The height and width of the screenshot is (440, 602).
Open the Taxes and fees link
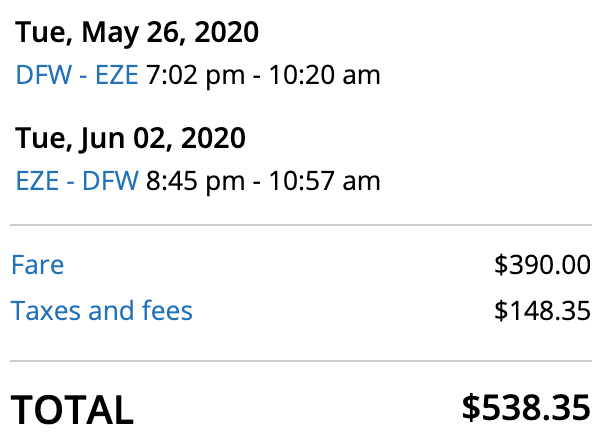[102, 311]
